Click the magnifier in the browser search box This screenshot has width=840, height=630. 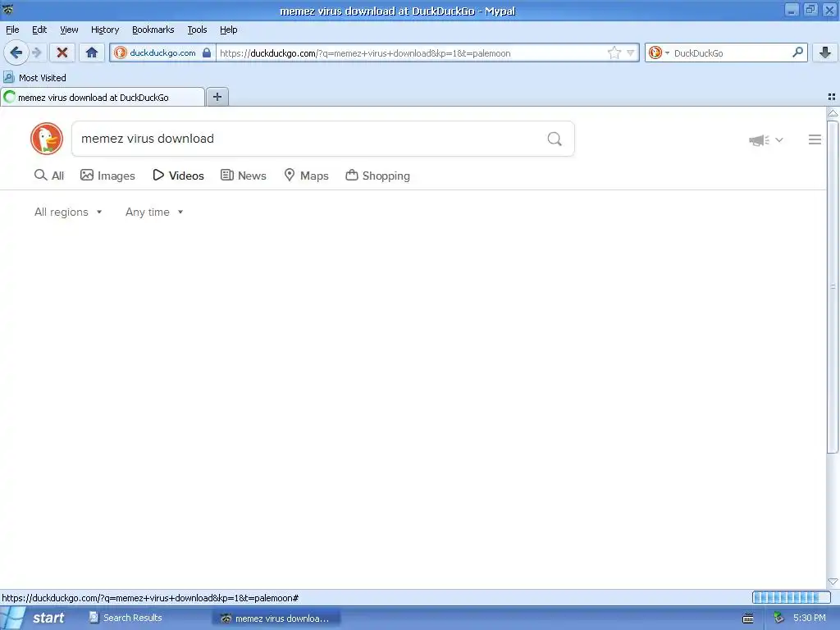(797, 52)
